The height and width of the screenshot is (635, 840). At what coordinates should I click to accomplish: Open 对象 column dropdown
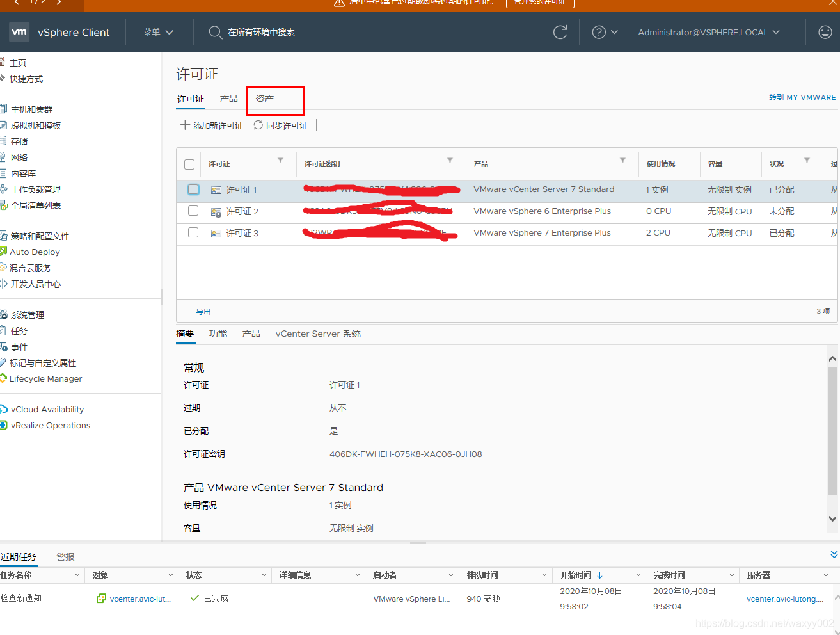[171, 575]
